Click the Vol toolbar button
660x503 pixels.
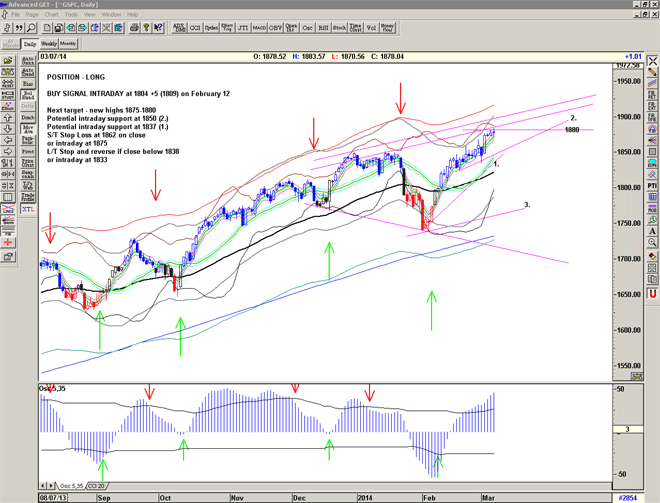tap(372, 28)
